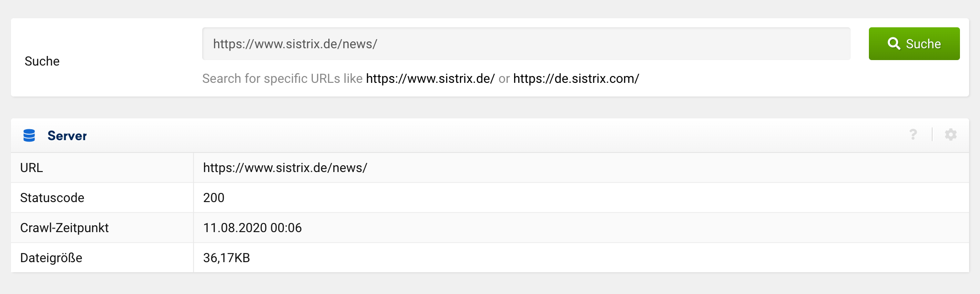Click the crawled URL value in Server table

click(285, 168)
